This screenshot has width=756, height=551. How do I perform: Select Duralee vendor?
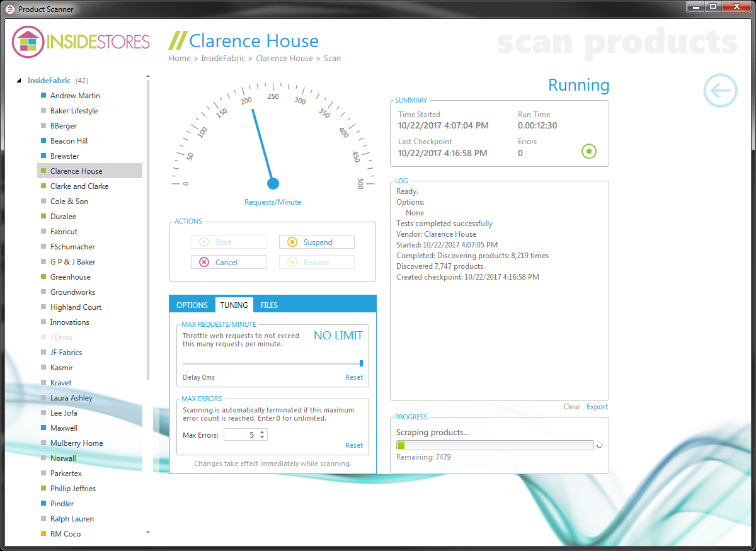click(x=64, y=217)
